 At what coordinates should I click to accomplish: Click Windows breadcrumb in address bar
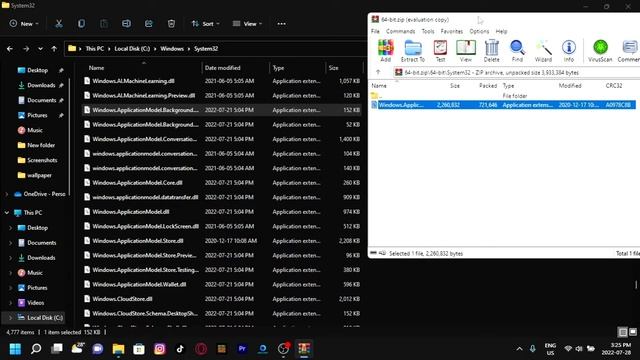click(x=171, y=49)
